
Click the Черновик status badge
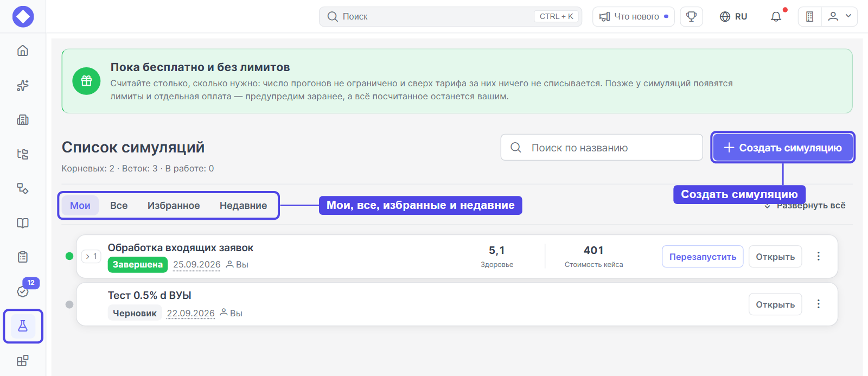point(135,313)
